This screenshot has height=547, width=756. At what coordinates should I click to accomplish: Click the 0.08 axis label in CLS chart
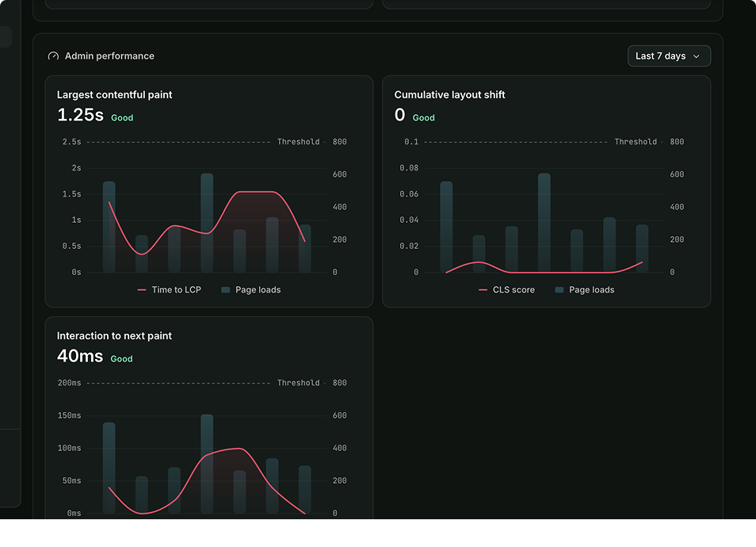click(x=409, y=168)
